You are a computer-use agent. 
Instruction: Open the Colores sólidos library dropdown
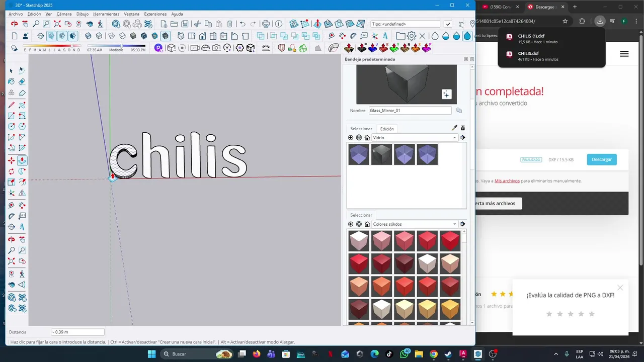(x=415, y=224)
